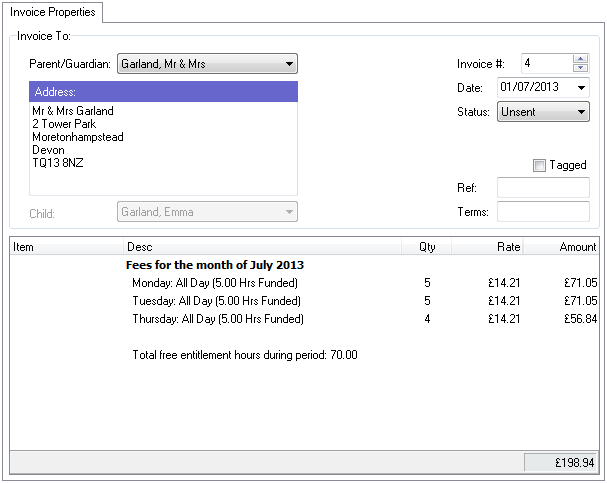Viewport: 607px width, 483px height.
Task: Tick the Tagged checkbox
Action: [539, 165]
